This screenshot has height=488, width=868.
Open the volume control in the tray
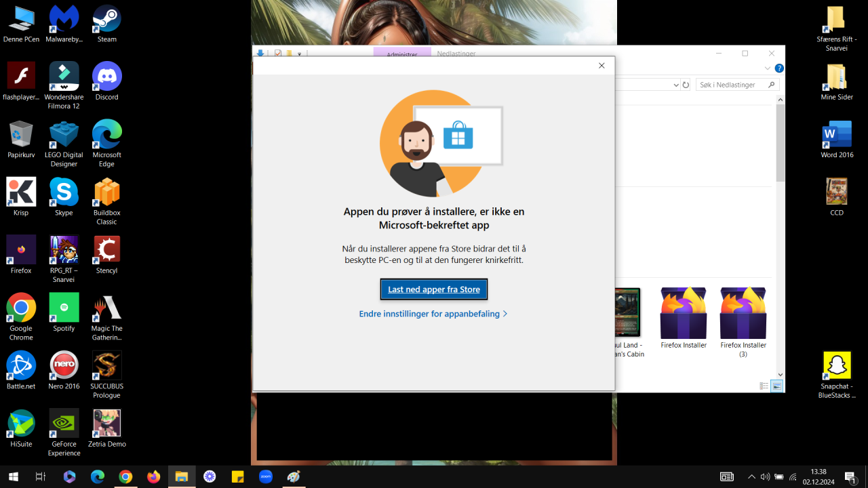(x=766, y=476)
